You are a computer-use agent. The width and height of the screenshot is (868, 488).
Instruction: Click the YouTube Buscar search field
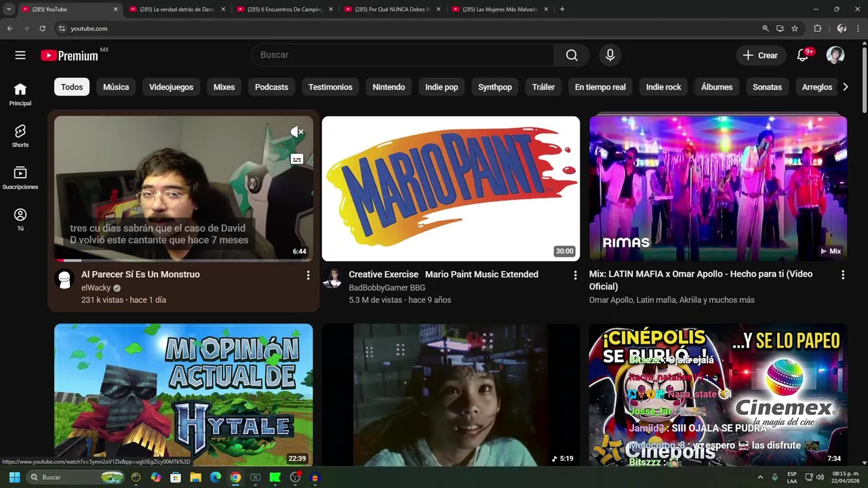pyautogui.click(x=403, y=56)
